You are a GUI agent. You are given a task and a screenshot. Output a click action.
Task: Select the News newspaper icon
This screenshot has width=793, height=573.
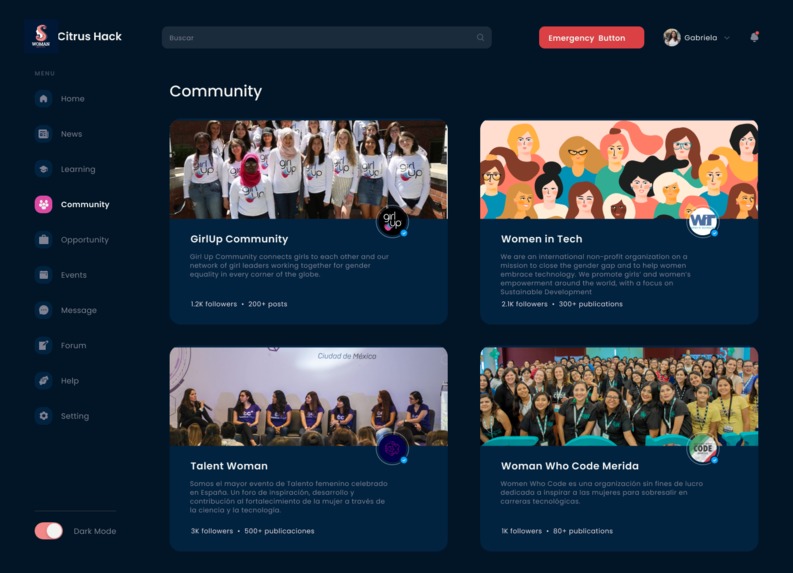43,134
